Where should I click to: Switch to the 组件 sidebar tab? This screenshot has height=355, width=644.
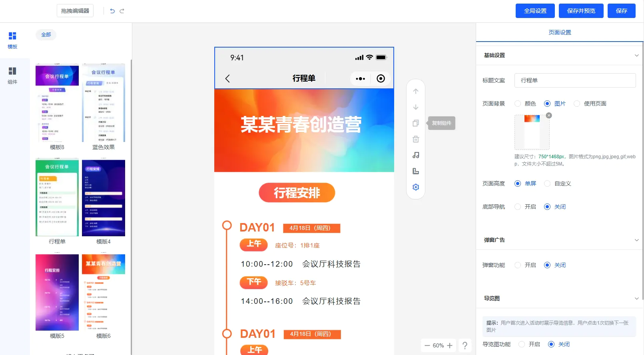[x=12, y=76]
